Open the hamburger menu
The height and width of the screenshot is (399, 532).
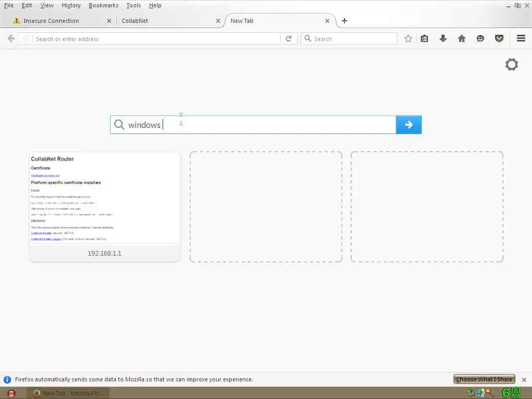click(x=521, y=38)
